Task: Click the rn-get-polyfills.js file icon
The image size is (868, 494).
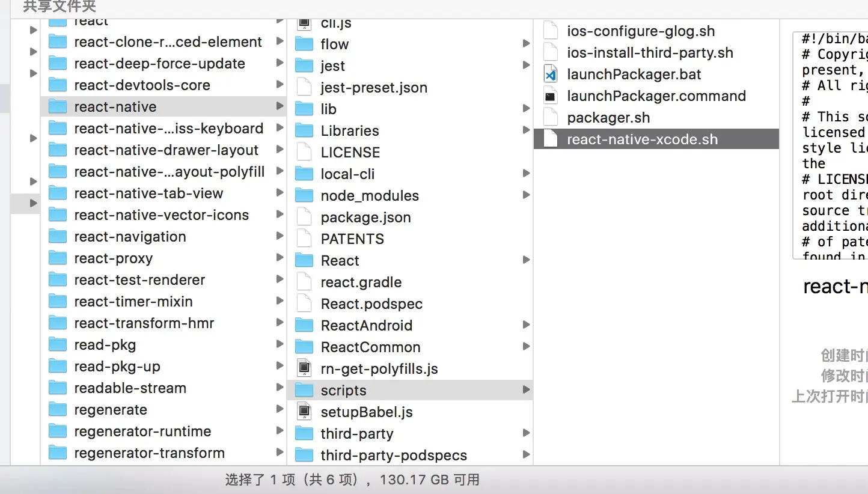Action: 305,369
